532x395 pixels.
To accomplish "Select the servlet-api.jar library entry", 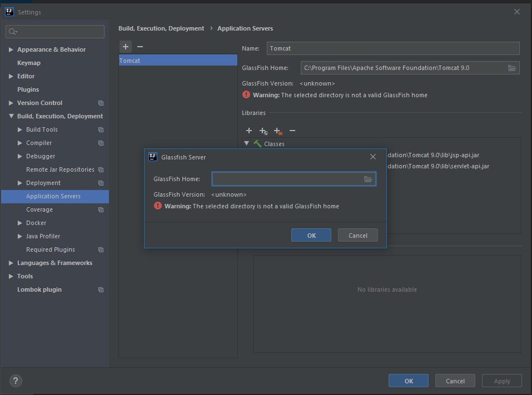I will coord(438,166).
